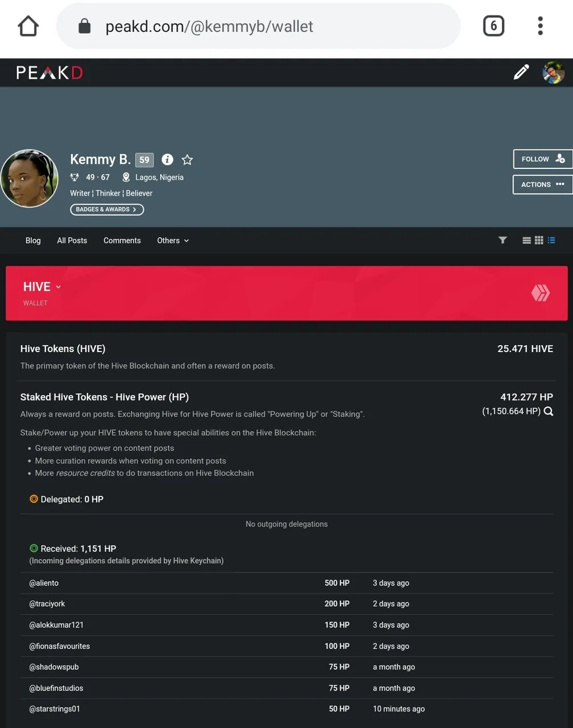573x728 pixels.
Task: Tap the browser home icon
Action: click(x=28, y=26)
